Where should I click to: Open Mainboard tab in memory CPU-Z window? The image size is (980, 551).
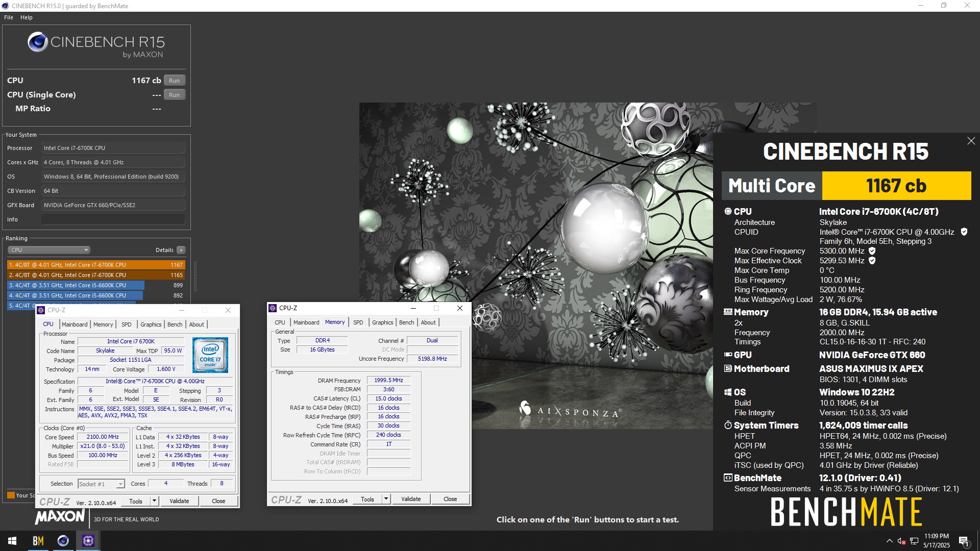tap(306, 322)
